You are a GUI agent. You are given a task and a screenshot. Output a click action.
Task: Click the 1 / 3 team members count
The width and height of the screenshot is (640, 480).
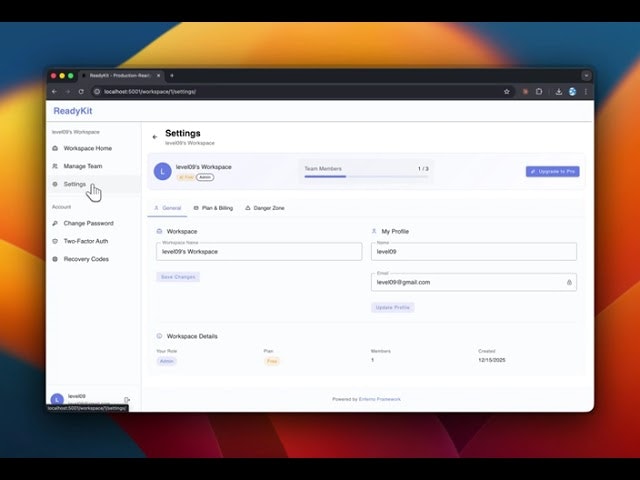pyautogui.click(x=423, y=169)
